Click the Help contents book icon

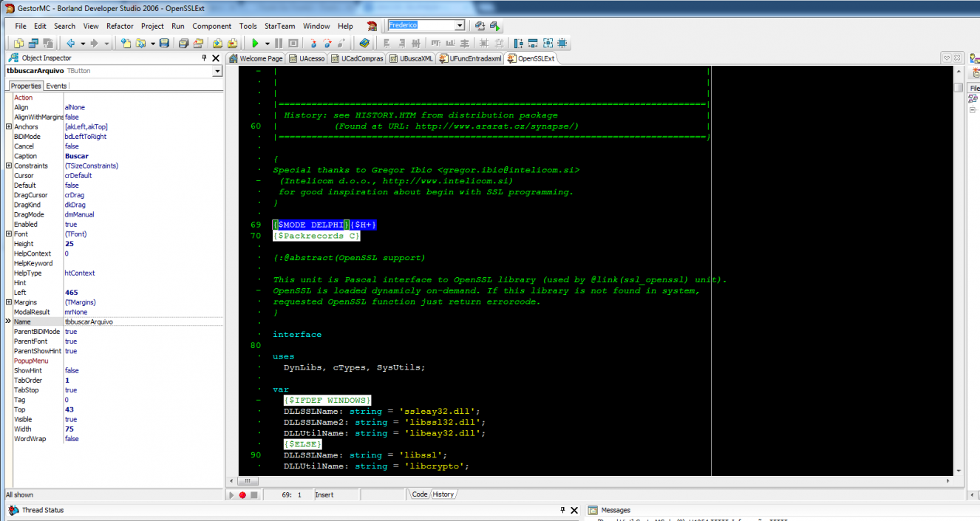[364, 44]
